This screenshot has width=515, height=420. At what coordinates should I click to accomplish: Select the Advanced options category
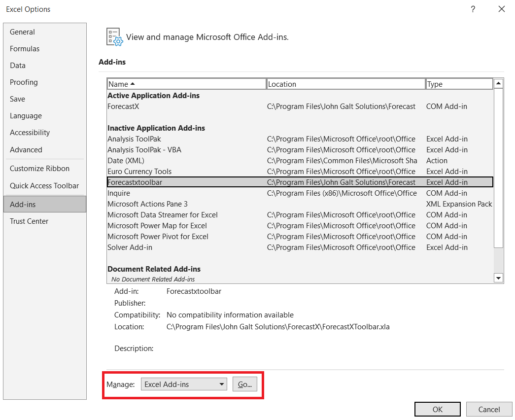(26, 149)
